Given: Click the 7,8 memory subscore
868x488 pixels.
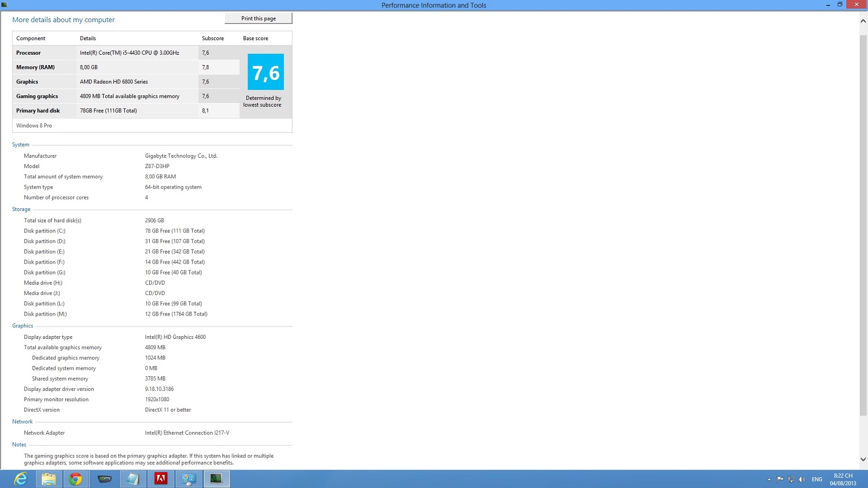Looking at the screenshot, I should pyautogui.click(x=205, y=67).
